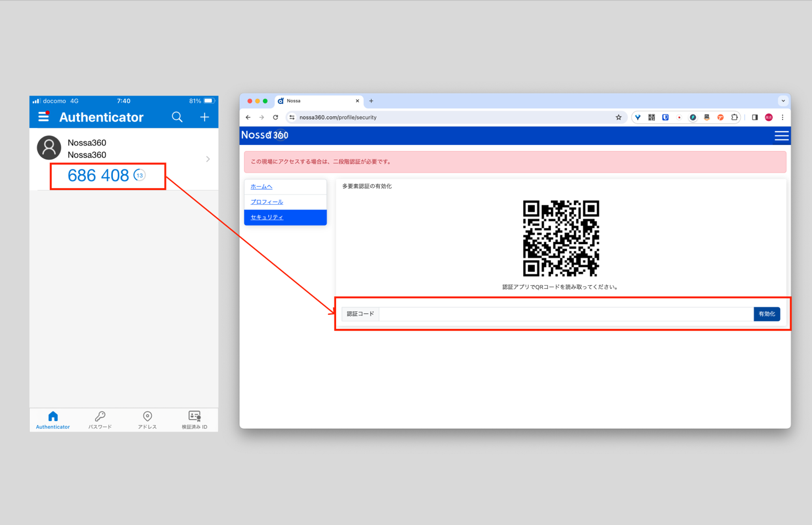
Task: Open the Nossa360 hamburger menu
Action: point(782,136)
